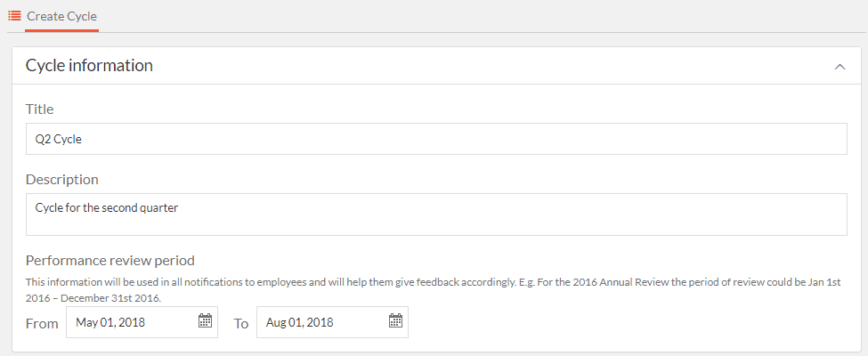Viewport: 868px width, 356px height.
Task: Select the To date field Aug 01, 2018
Action: click(x=332, y=322)
